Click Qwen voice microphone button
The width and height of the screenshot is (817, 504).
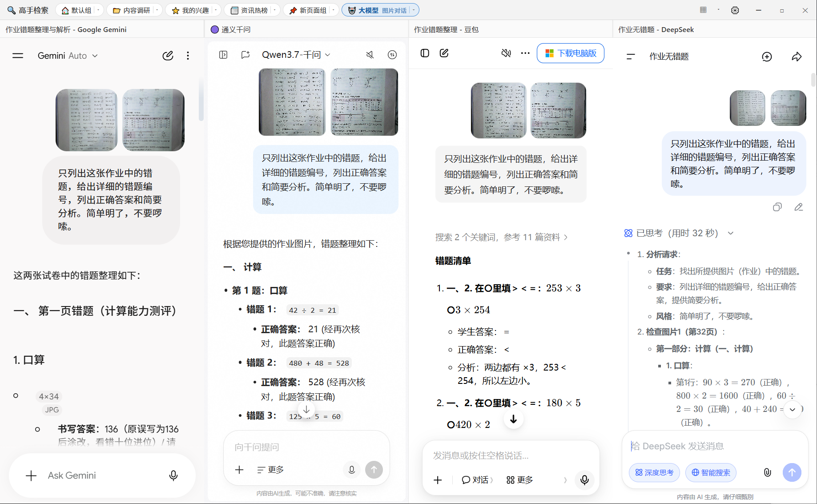click(351, 470)
